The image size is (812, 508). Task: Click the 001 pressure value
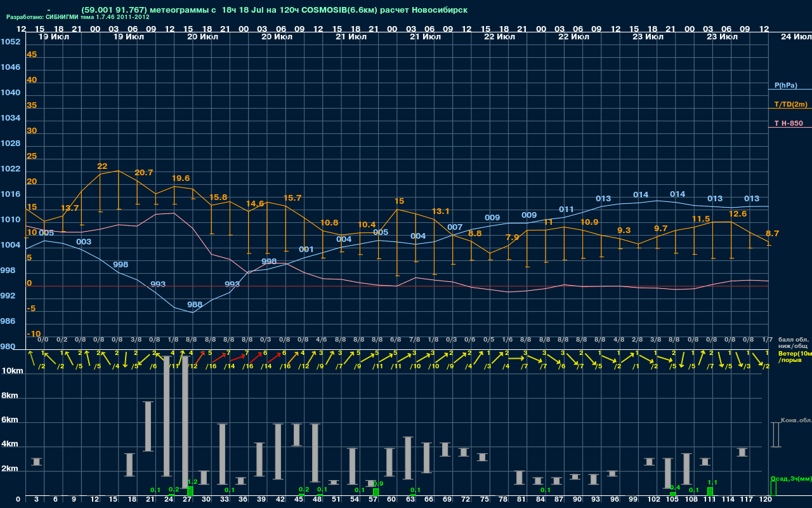[306, 250]
